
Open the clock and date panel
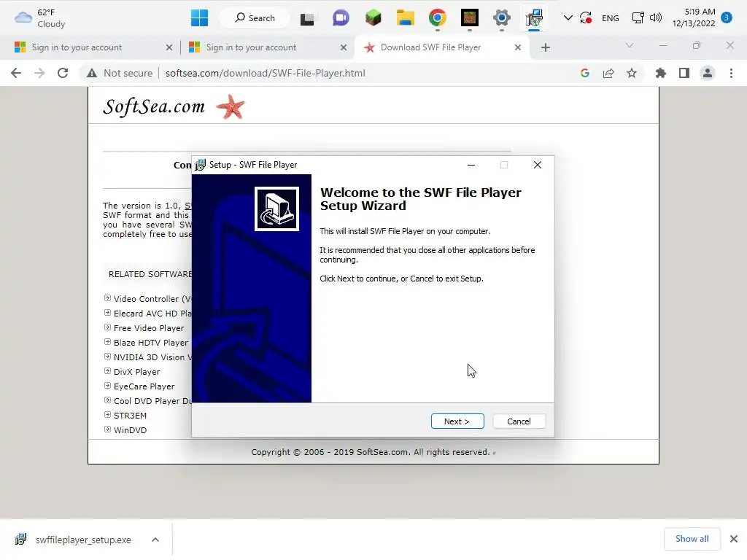click(x=694, y=17)
